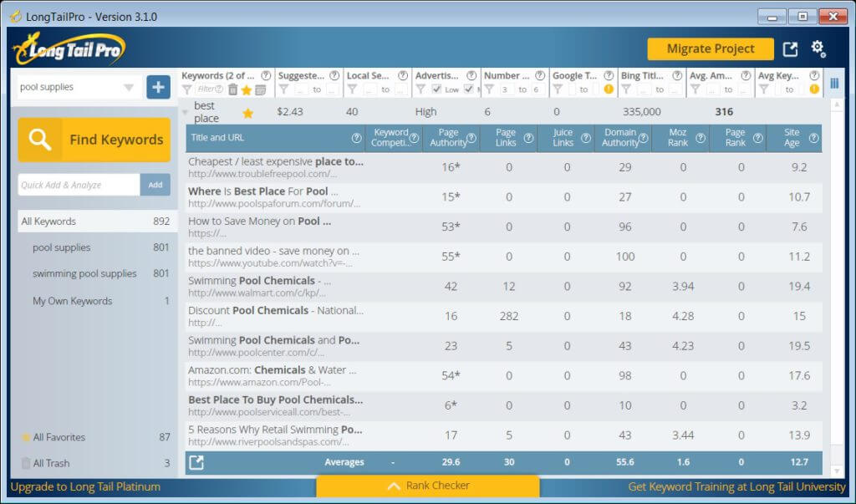Open help for the Moz Rank column
856x504 pixels.
pos(701,138)
